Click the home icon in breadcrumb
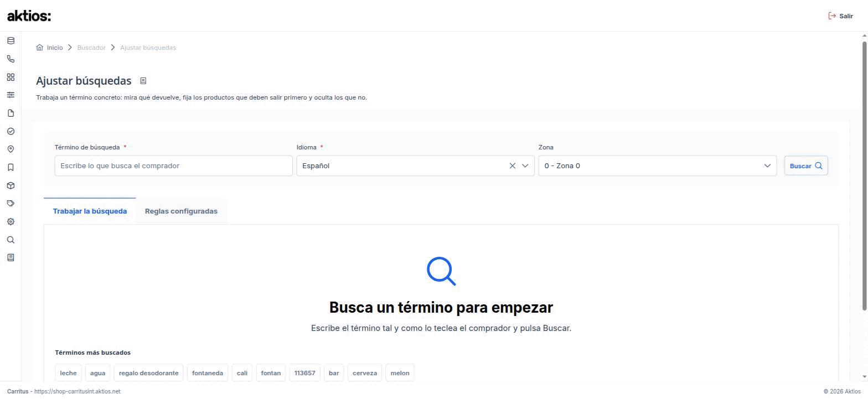Image resolution: width=868 pixels, height=399 pixels. 39,48
